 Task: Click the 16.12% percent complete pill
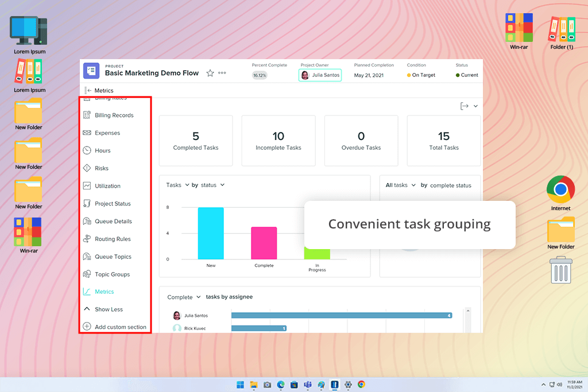tap(259, 75)
